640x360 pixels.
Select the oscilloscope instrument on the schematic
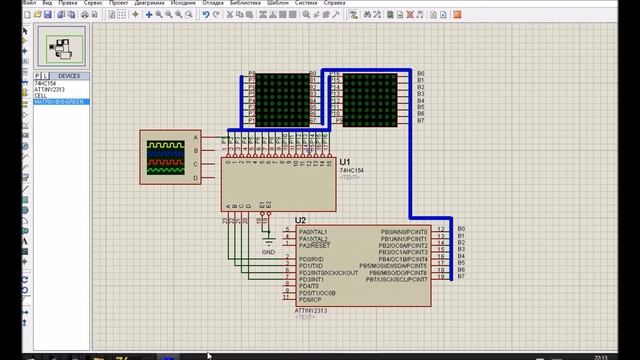click(x=171, y=157)
